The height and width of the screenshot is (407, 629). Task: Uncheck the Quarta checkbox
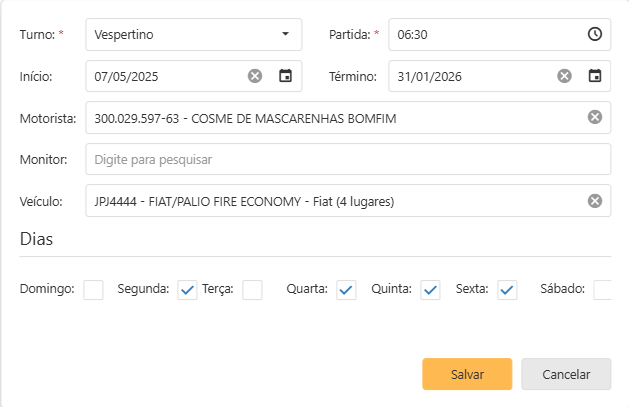[x=346, y=290]
